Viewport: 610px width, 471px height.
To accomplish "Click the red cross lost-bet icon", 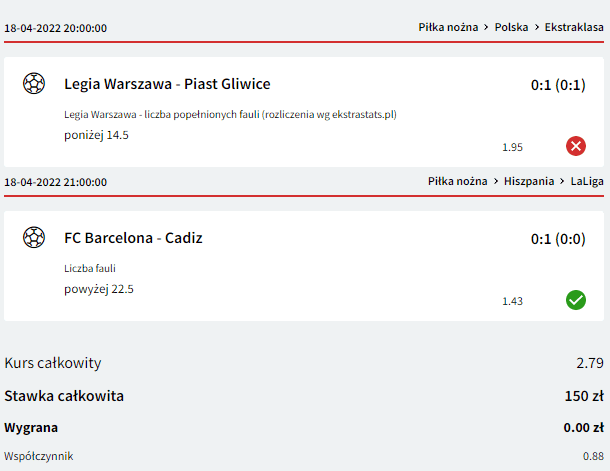I will pos(576,146).
